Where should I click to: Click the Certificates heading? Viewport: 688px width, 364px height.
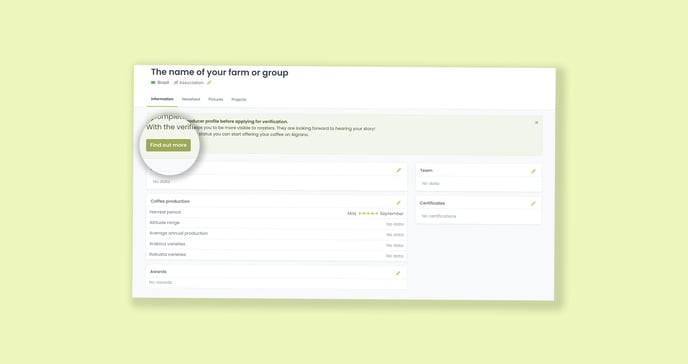(432, 203)
